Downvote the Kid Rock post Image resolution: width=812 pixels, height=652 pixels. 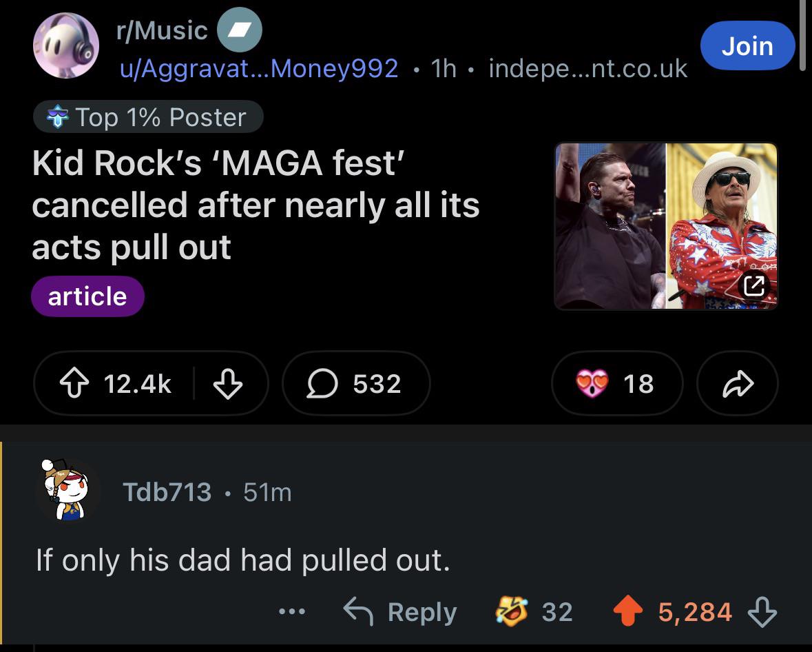pos(229,383)
